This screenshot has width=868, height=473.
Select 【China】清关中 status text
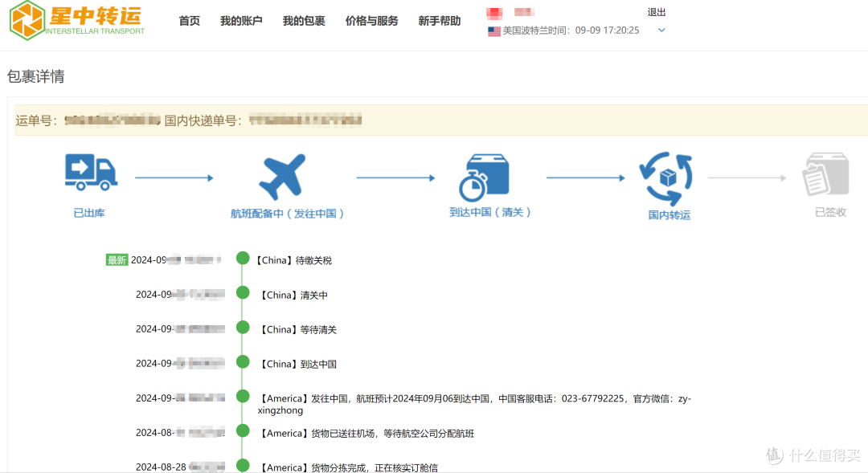pos(294,296)
